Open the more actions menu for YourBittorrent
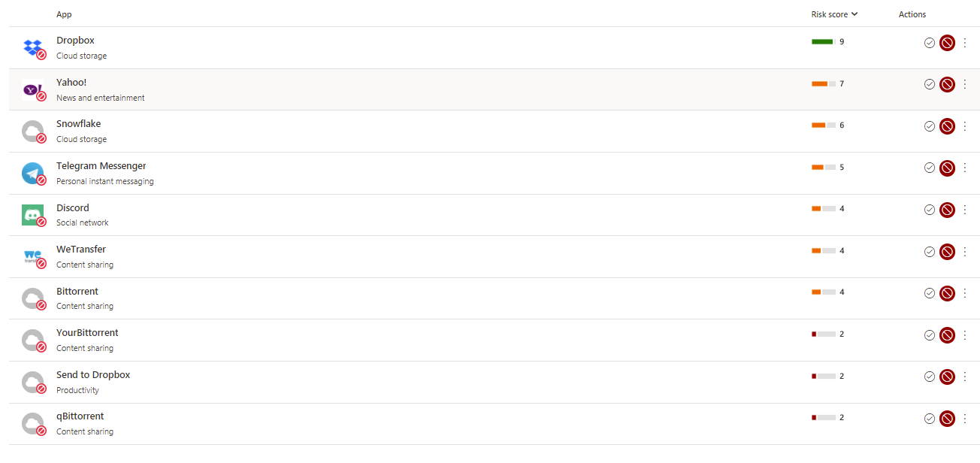The width and height of the screenshot is (980, 463). (965, 335)
